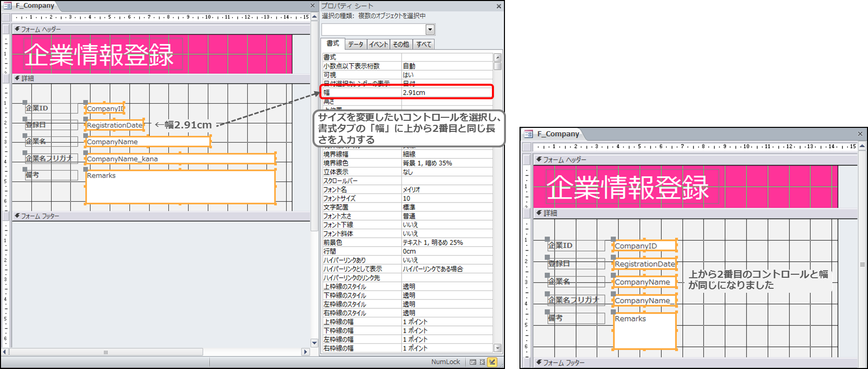Click the フォーム フッター section bar in the right window
The width and height of the screenshot is (868, 369).
(x=695, y=362)
